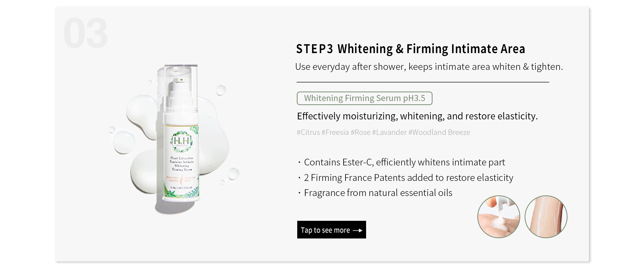The height and width of the screenshot is (271, 644).
Task: Click the #Woodland Breeze hashtag
Action: click(x=439, y=132)
